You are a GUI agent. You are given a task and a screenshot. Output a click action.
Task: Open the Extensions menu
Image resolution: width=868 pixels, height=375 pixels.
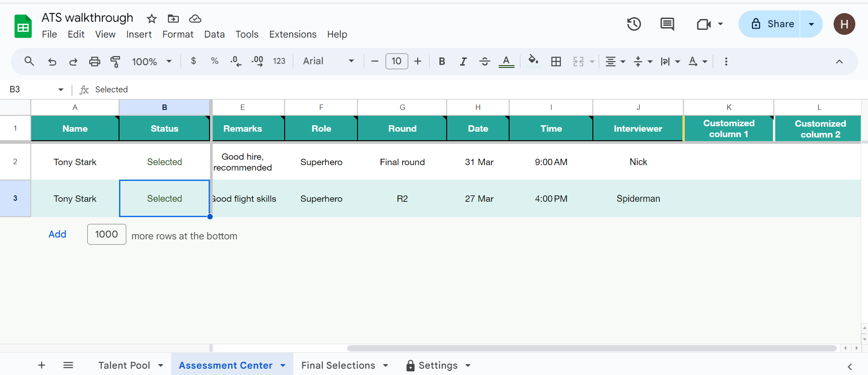pyautogui.click(x=293, y=34)
